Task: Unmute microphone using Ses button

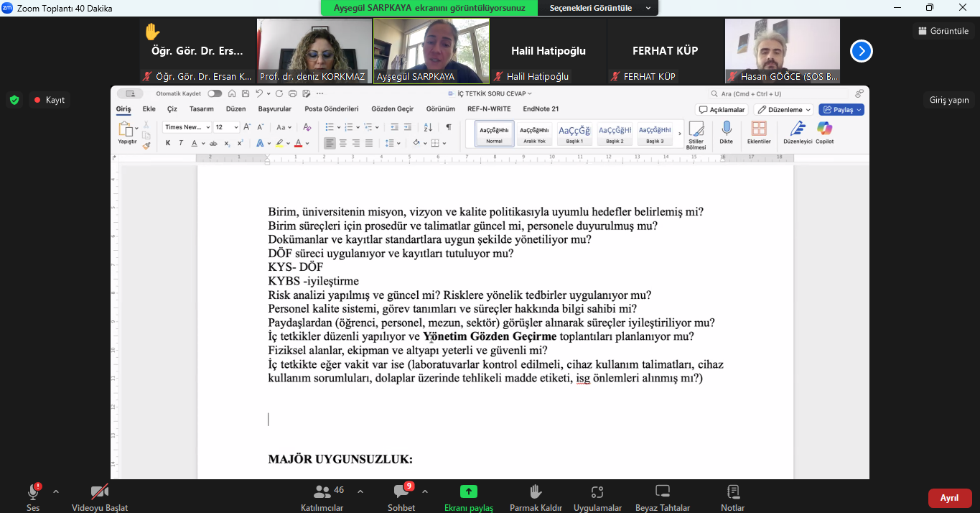Action: pyautogui.click(x=33, y=492)
